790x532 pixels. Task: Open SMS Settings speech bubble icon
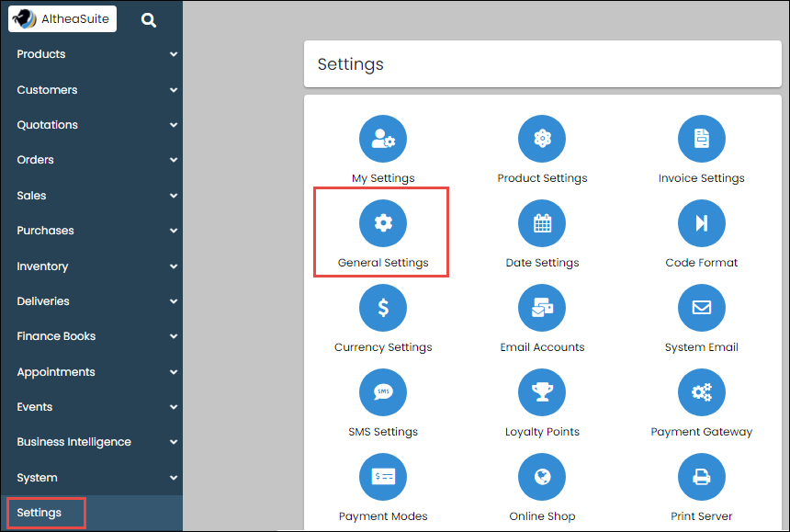click(x=383, y=392)
